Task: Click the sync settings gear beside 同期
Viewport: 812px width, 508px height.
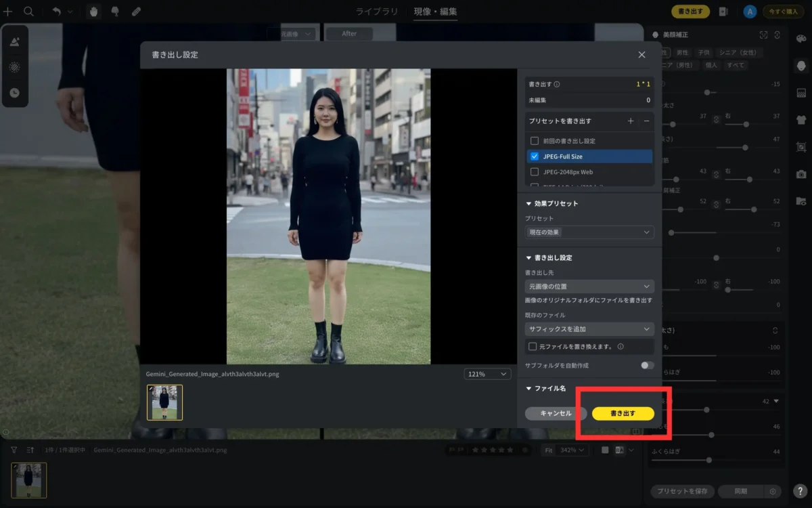Action: tap(773, 492)
